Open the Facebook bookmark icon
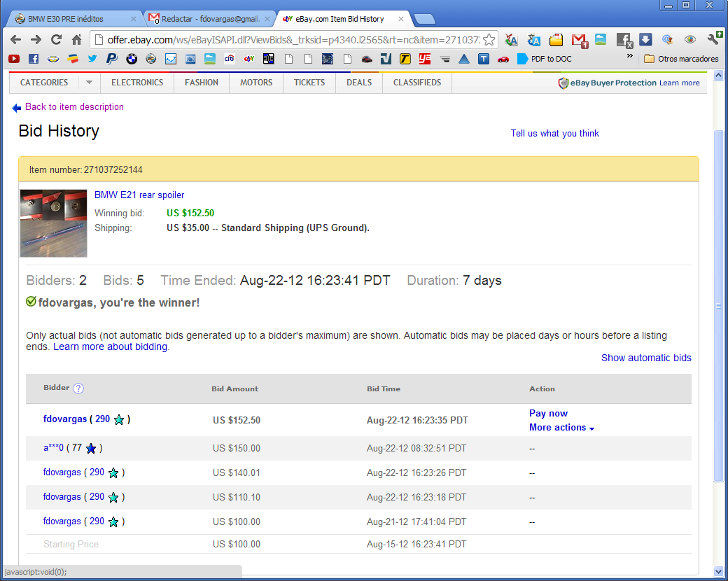728x581 pixels. 34,59
